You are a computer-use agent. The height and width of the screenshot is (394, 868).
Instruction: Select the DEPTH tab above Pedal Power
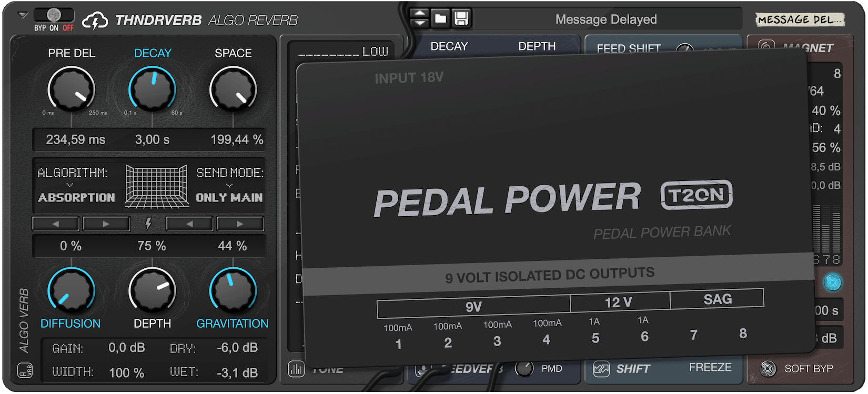[537, 46]
